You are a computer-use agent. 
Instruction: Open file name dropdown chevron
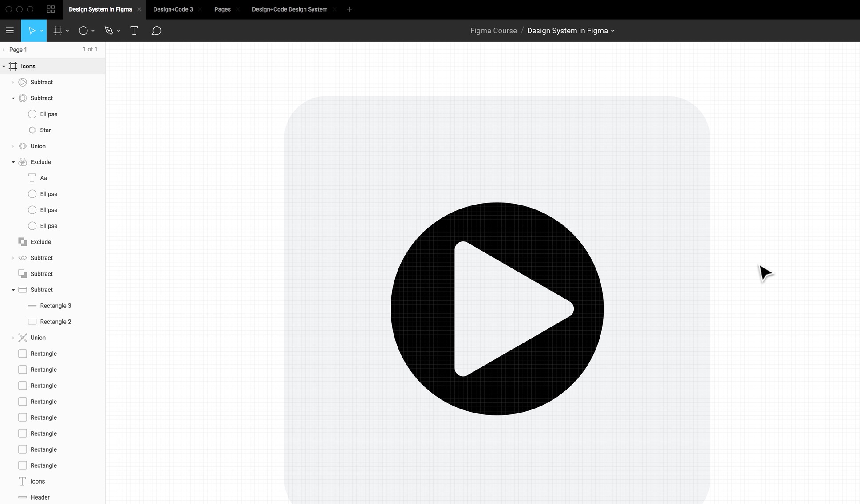[613, 31]
